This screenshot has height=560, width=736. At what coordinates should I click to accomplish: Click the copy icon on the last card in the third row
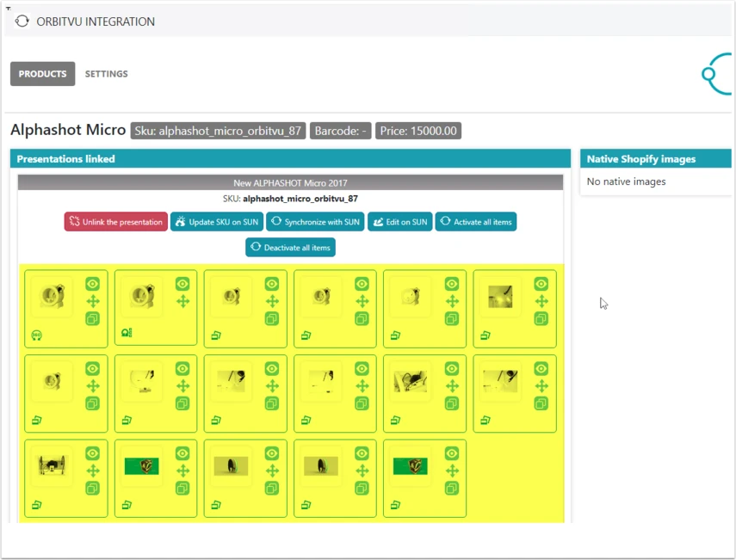pos(452,489)
